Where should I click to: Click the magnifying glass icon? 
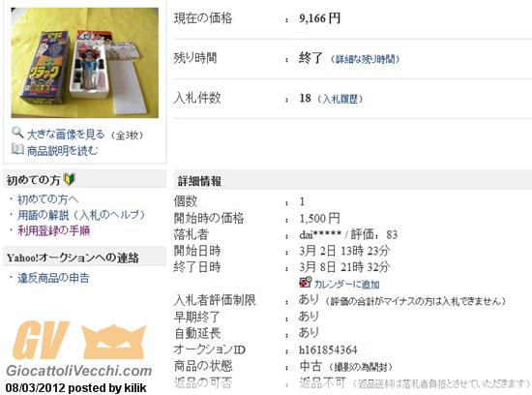[x=17, y=133]
